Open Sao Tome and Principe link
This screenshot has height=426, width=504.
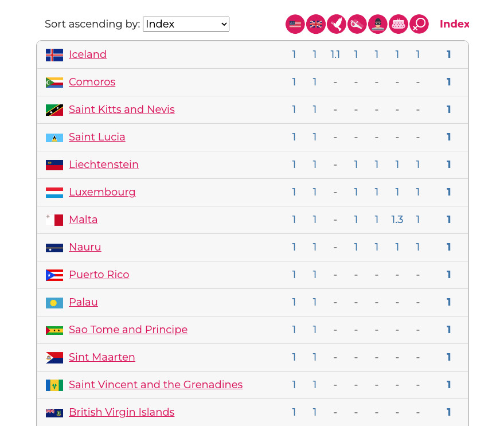pos(128,330)
